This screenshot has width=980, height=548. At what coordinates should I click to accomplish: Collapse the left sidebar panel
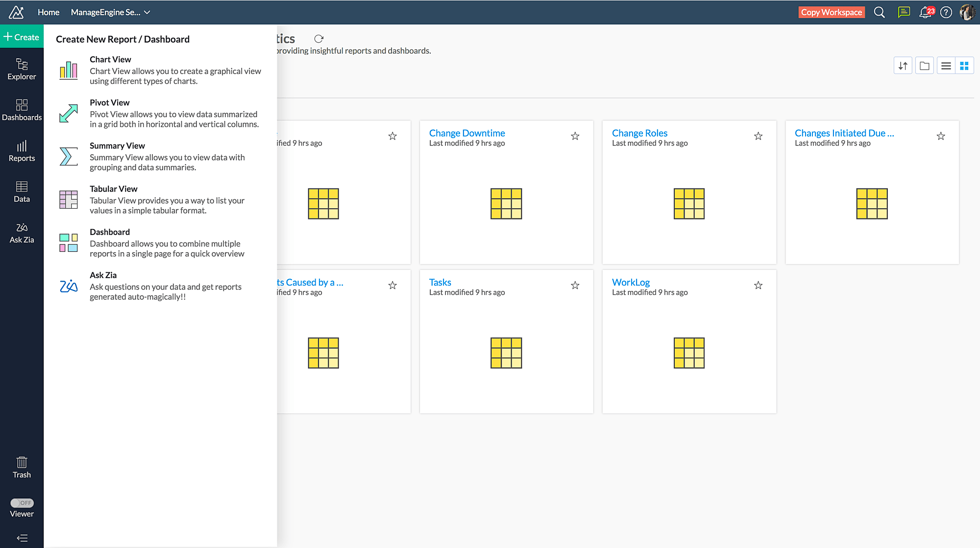point(22,538)
